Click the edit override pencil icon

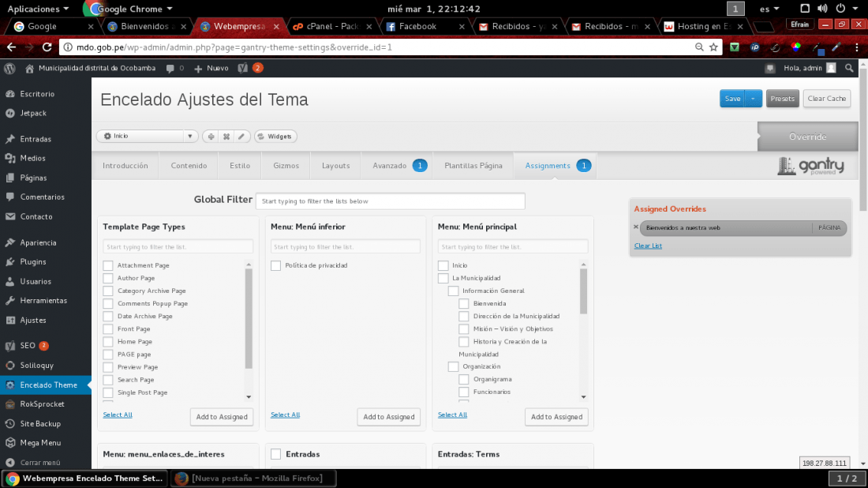[241, 137]
